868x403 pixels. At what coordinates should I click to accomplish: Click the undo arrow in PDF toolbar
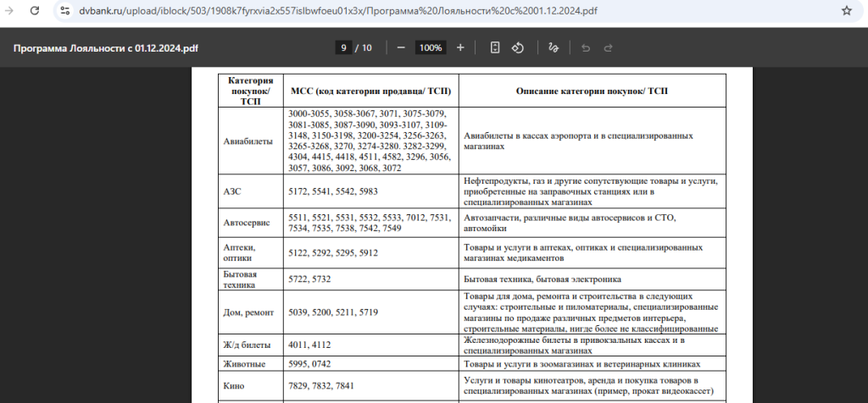[x=585, y=47]
